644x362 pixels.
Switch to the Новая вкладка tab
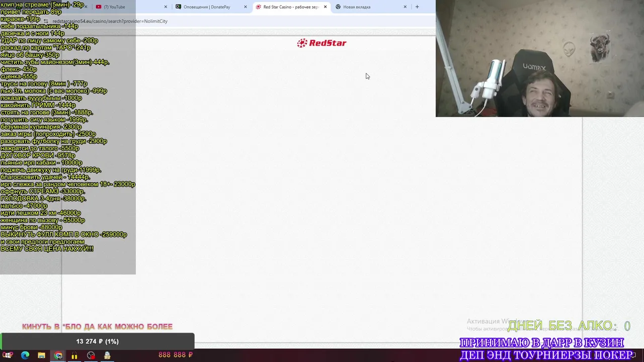[370, 7]
